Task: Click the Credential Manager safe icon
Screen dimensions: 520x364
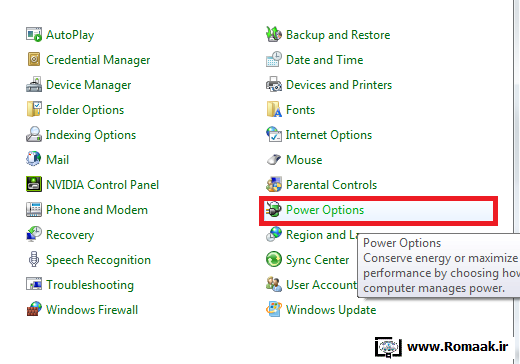Action: [x=34, y=60]
